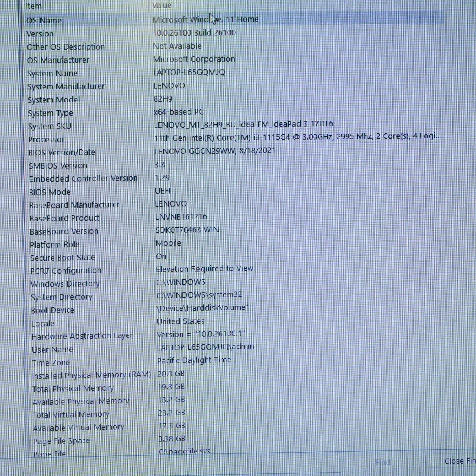Click the 'Elevation Required to View' value
The height and width of the screenshot is (476, 476).
click(x=205, y=269)
